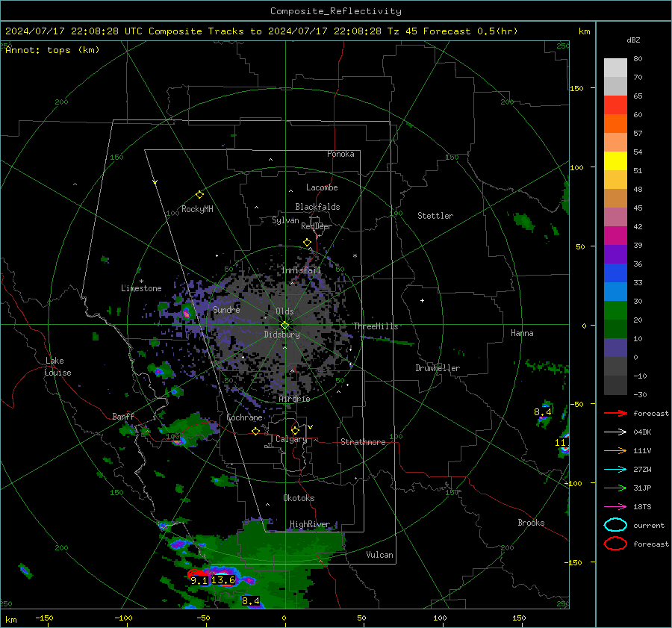This screenshot has height=628, width=672.
Task: Select the 65 dBZ red color swatch
Action: (x=615, y=105)
